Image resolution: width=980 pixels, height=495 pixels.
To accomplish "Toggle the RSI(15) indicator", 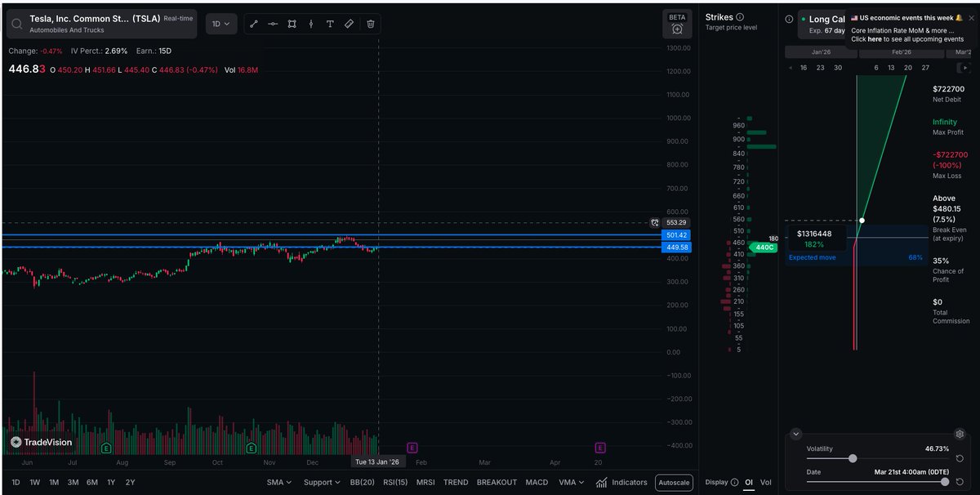I will point(395,483).
